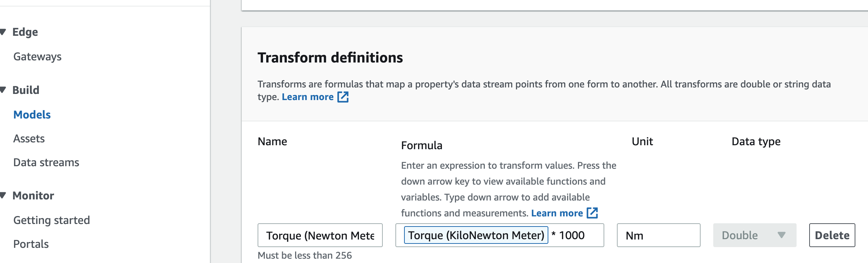The height and width of the screenshot is (263, 868).
Task: Open the Gateways page
Action: point(38,56)
